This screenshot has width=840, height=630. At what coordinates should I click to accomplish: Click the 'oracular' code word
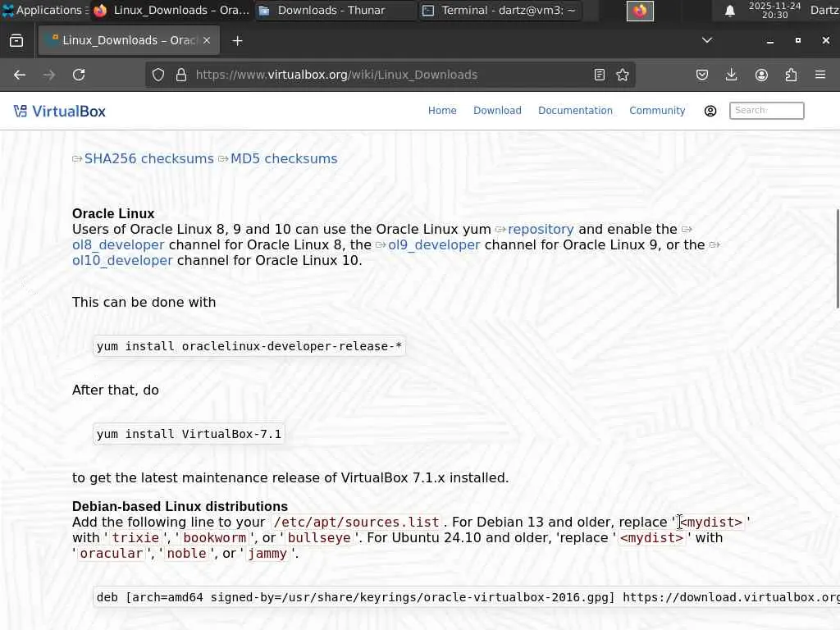click(112, 554)
